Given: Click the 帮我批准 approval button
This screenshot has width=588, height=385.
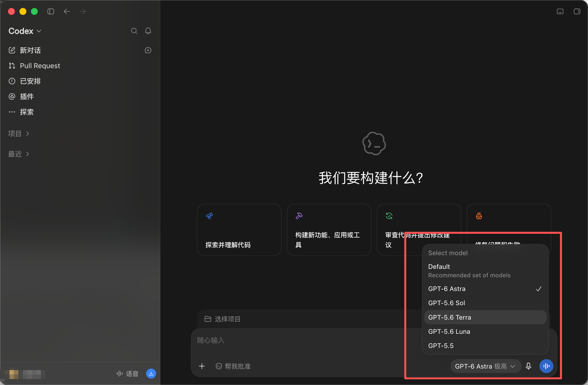Looking at the screenshot, I should 233,366.
